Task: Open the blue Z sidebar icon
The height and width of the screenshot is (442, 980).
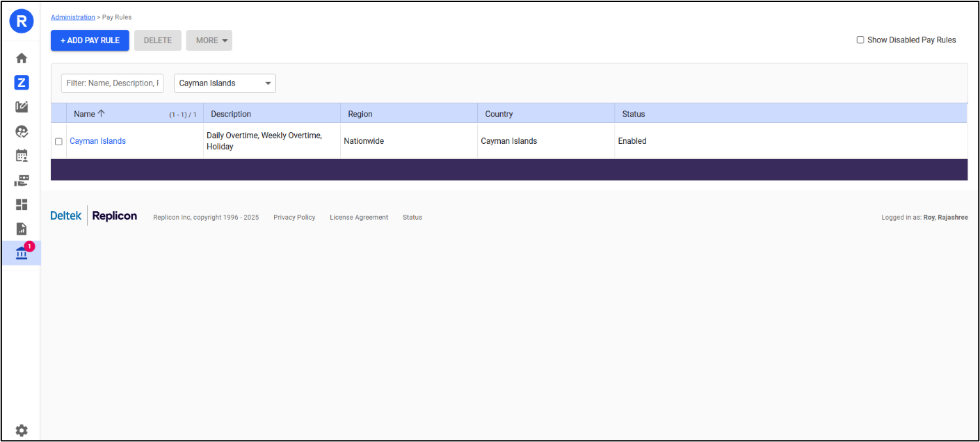Action: pyautogui.click(x=22, y=83)
